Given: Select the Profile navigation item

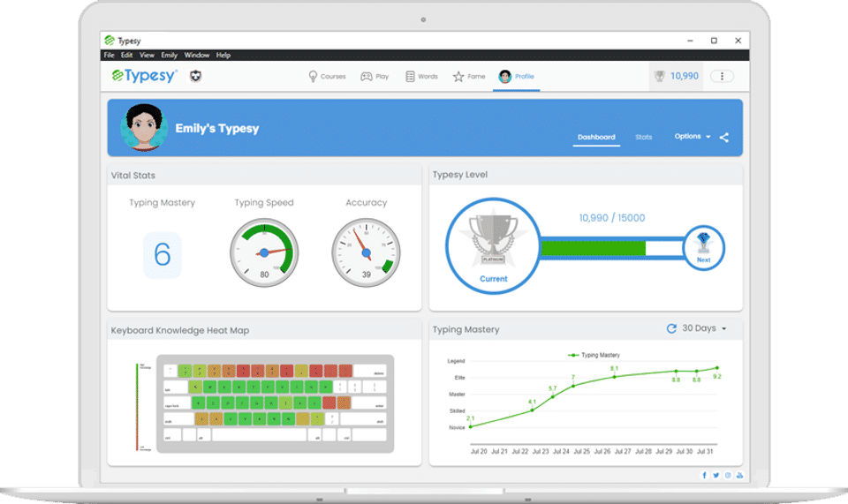Looking at the screenshot, I should pos(517,76).
